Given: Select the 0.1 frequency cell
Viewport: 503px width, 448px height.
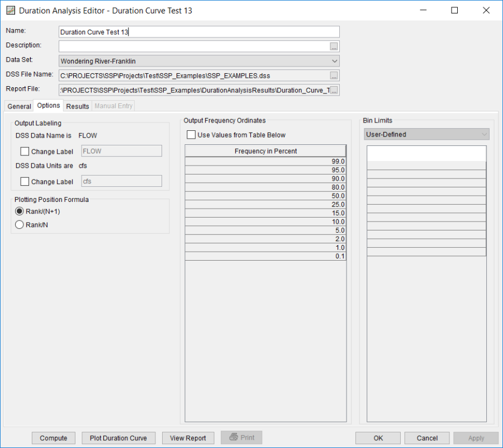Looking at the screenshot, I should (265, 256).
